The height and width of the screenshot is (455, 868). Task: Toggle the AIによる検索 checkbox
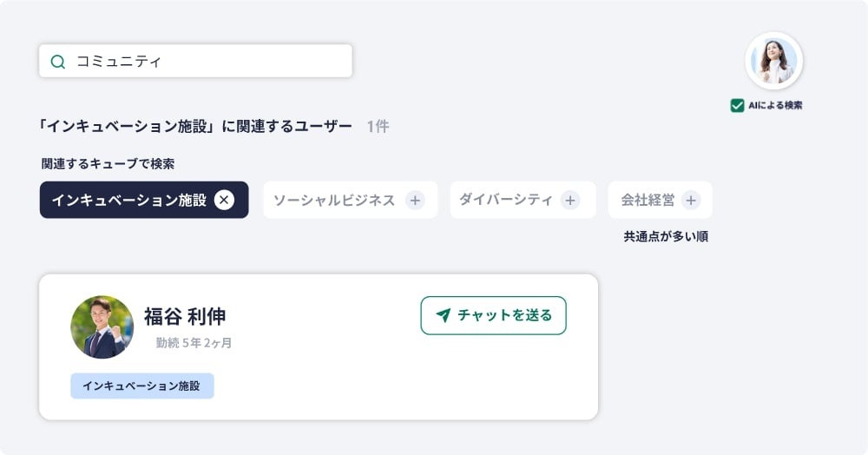pyautogui.click(x=737, y=105)
